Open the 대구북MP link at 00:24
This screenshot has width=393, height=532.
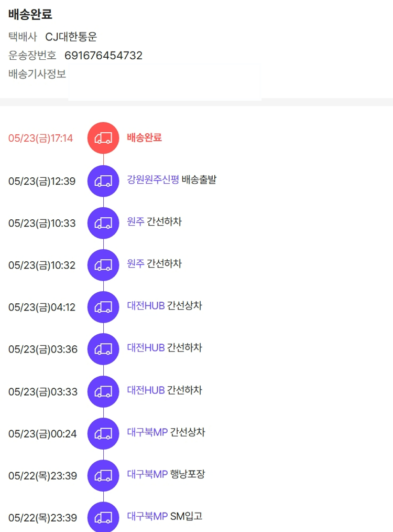point(147,432)
